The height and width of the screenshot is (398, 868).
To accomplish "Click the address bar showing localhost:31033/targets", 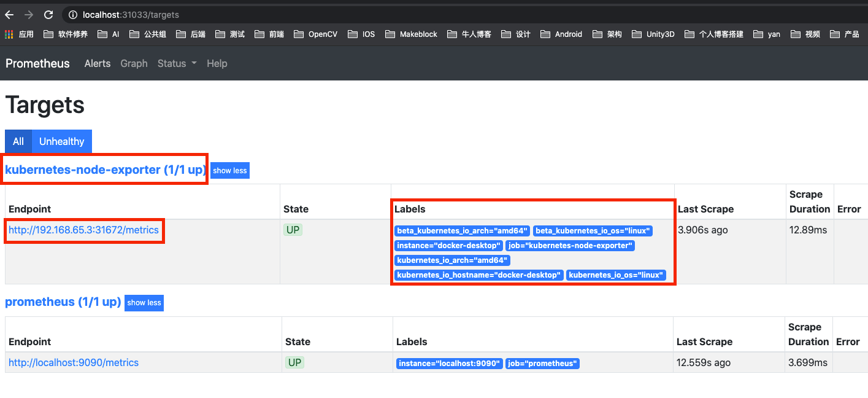I will coord(466,15).
